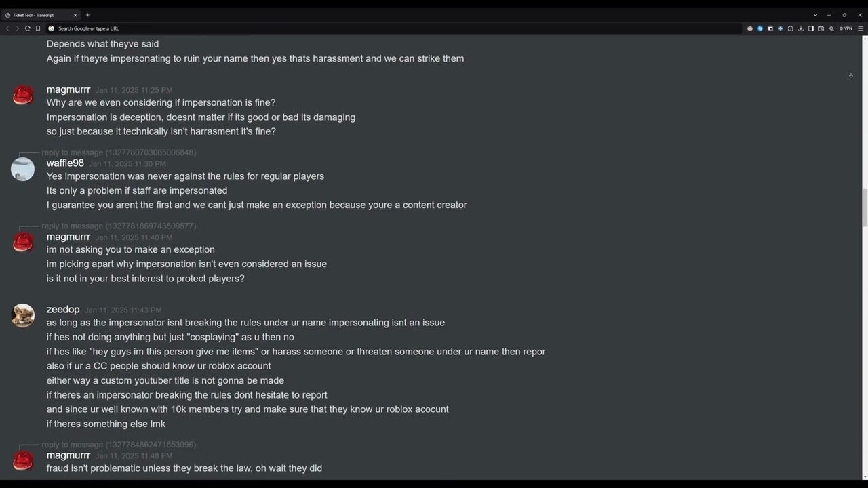
Task: Open the browser hamburger main menu
Action: point(861,28)
